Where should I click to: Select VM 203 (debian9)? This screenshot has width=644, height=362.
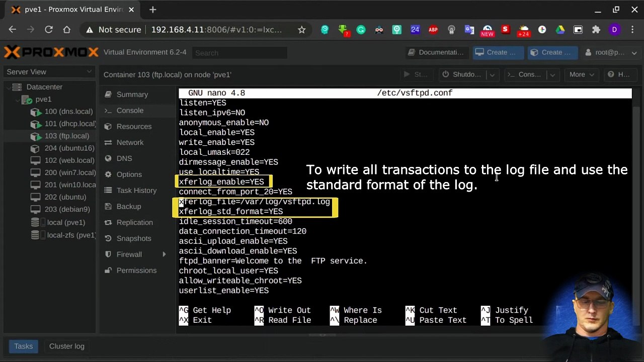(x=67, y=209)
